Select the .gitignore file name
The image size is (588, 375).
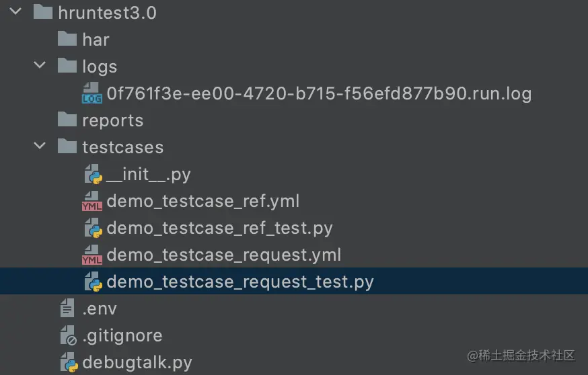click(122, 335)
